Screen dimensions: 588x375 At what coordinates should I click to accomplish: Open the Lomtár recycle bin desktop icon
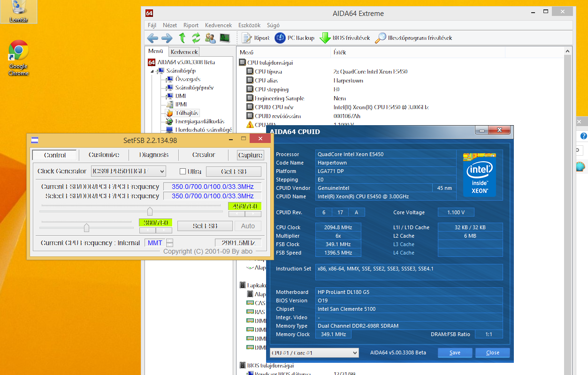(19, 11)
